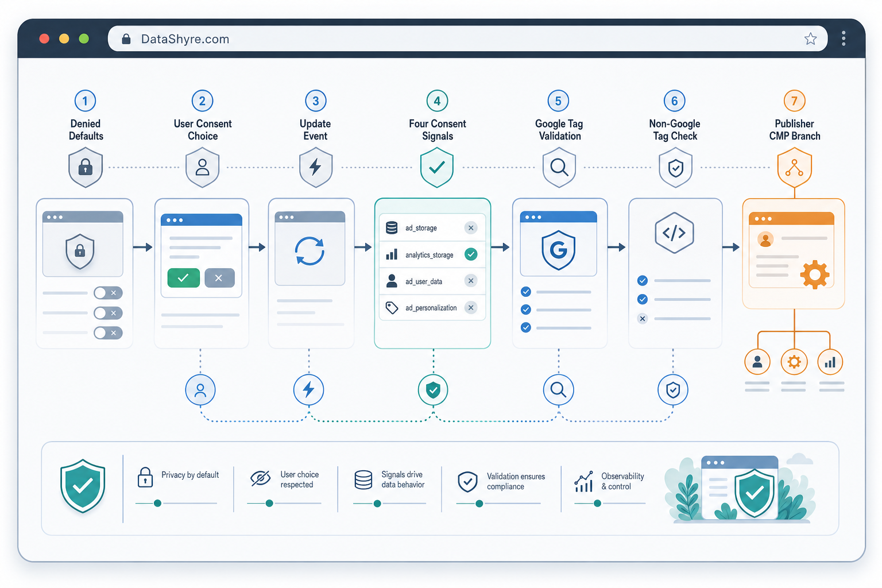Click the Denied Defaults lock shield icon
Image resolution: width=882 pixels, height=588 pixels.
click(x=86, y=167)
